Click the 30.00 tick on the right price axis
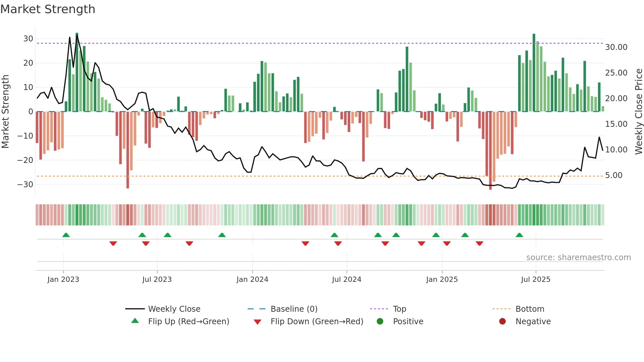This screenshot has height=362, width=644. click(616, 47)
